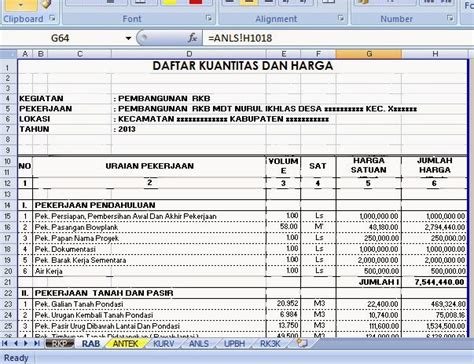Select column F header
474x364 pixels.
pos(318,54)
